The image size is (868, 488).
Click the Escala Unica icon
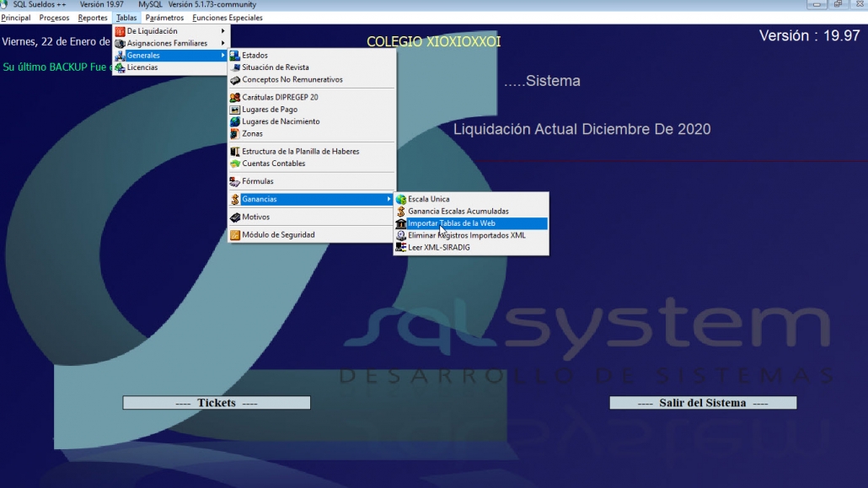tap(401, 200)
